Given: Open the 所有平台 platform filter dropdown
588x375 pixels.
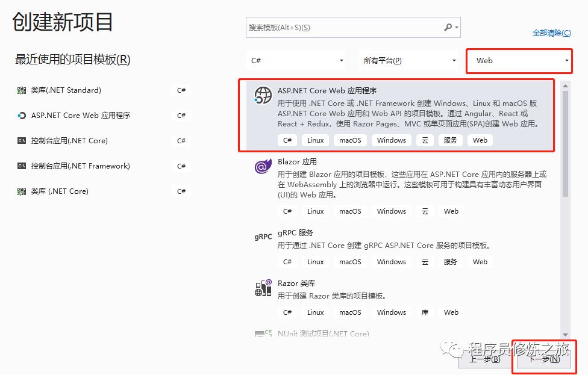Looking at the screenshot, I should (408, 61).
